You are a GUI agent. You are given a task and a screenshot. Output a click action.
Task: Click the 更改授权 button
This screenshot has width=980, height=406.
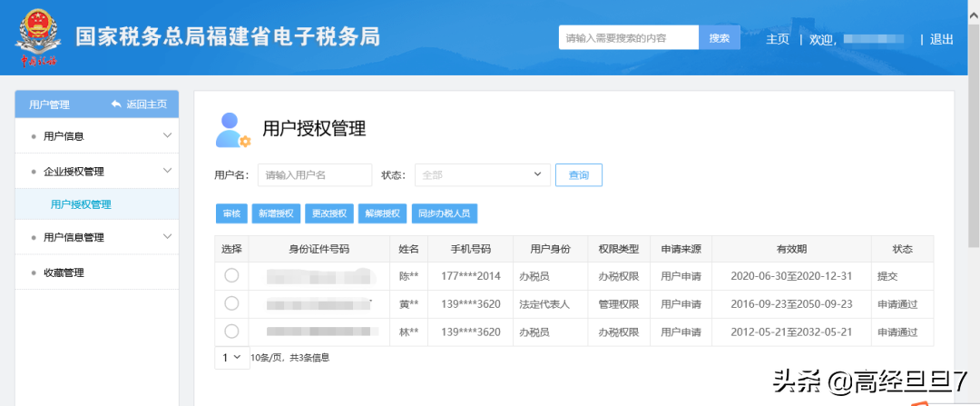(329, 213)
